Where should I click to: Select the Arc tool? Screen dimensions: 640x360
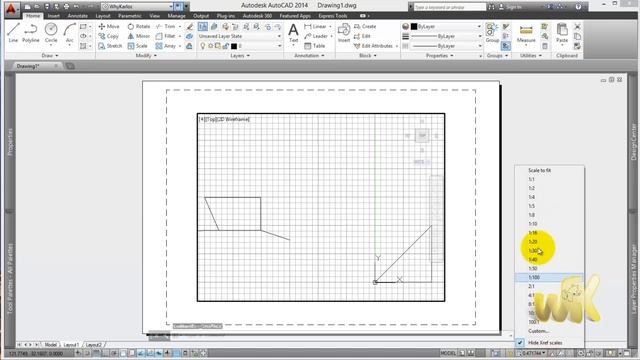70,33
